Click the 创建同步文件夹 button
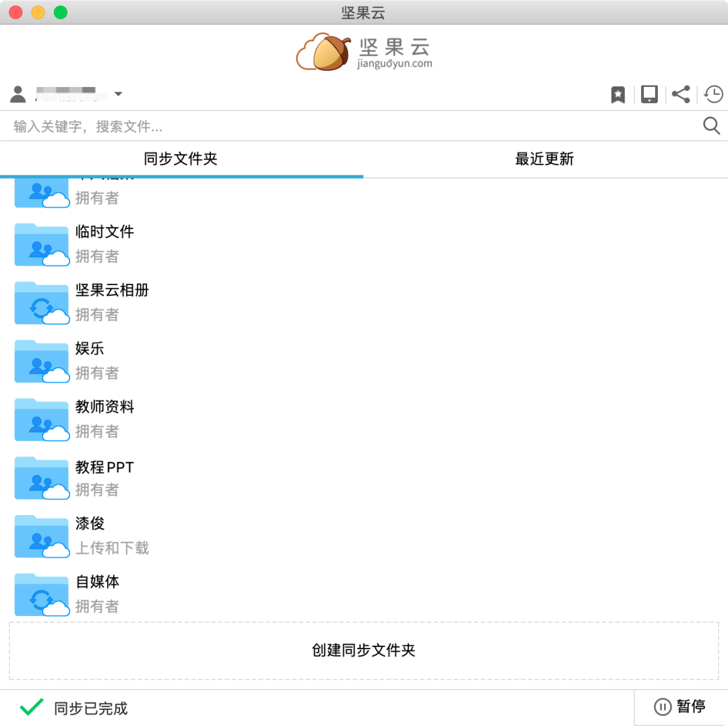Screen dimensions: 728x726 click(363, 651)
